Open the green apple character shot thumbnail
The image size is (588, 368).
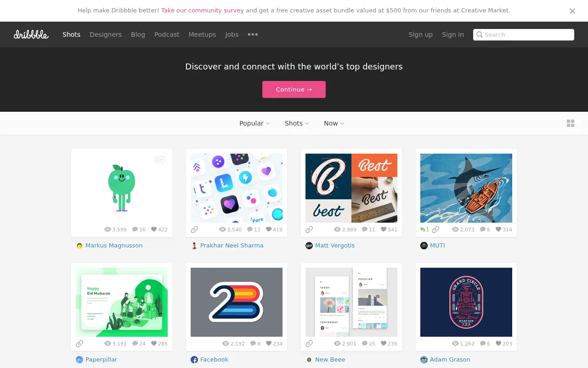pyautogui.click(x=122, y=188)
